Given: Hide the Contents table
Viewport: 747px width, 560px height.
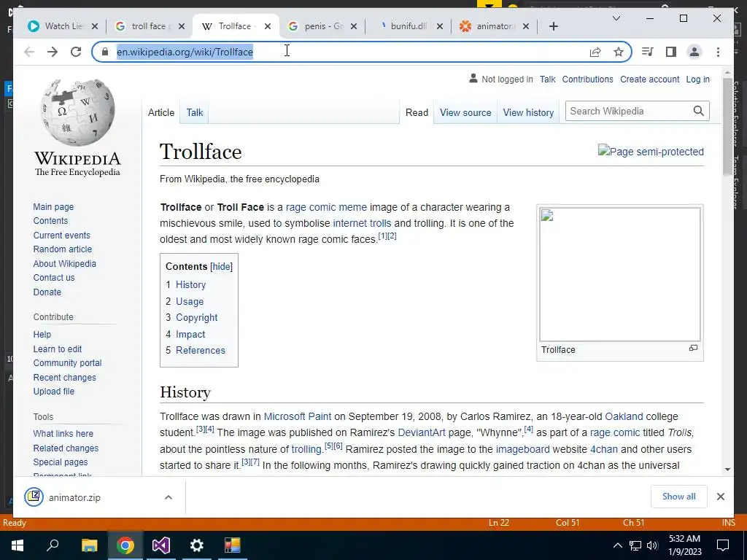Looking at the screenshot, I should (222, 267).
